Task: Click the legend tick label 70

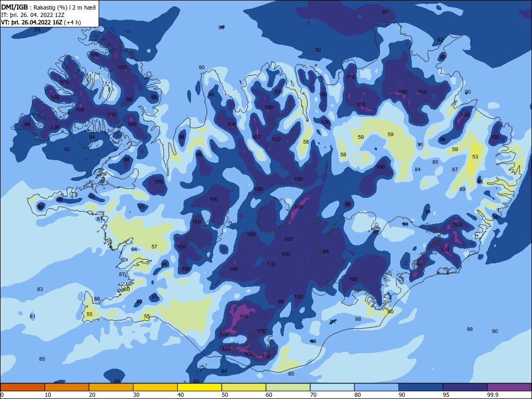Action: [x=313, y=395]
